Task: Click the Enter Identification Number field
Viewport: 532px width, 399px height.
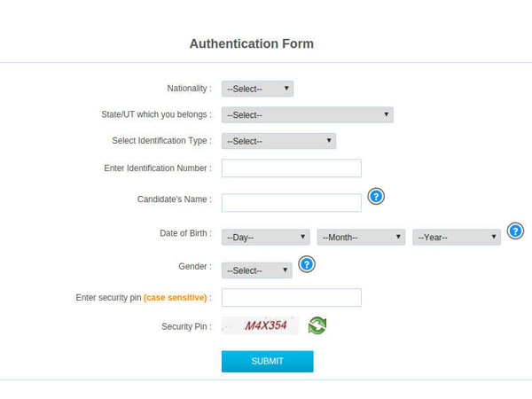Action: pos(292,168)
